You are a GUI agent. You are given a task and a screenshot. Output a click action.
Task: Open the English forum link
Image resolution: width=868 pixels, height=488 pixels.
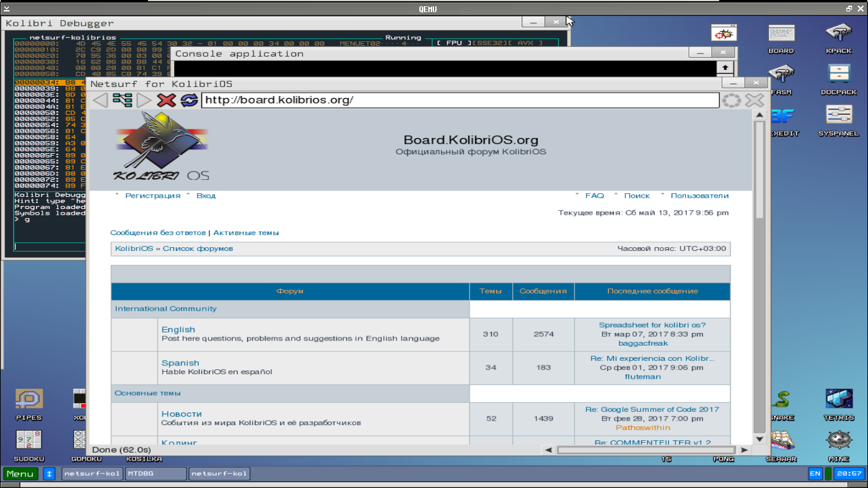coord(178,329)
